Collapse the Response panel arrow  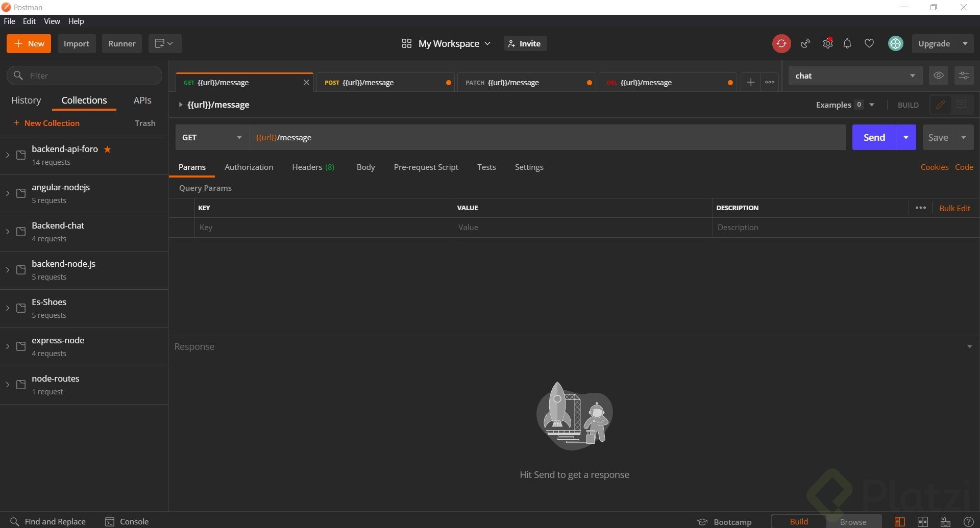[x=969, y=347]
